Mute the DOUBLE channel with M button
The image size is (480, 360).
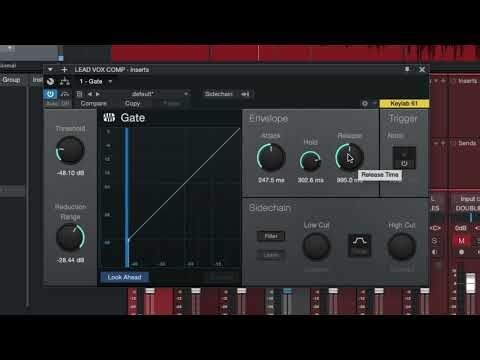coord(462,241)
